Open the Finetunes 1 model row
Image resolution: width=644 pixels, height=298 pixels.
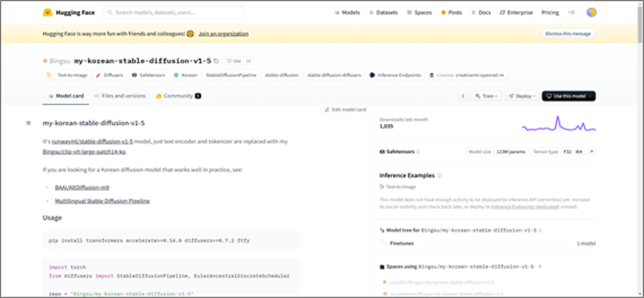pos(488,244)
